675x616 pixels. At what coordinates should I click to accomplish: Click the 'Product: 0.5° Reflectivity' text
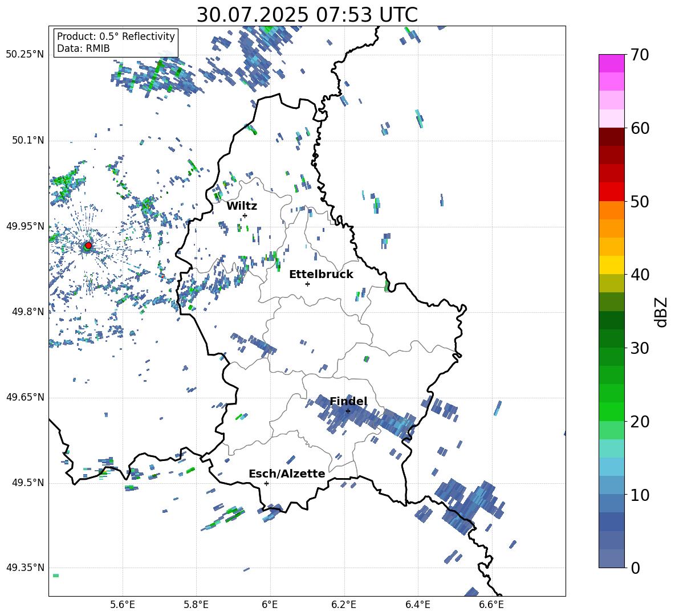[116, 36]
